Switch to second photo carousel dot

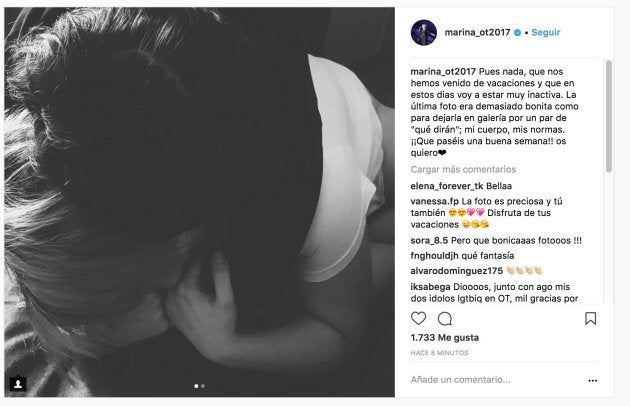203,386
